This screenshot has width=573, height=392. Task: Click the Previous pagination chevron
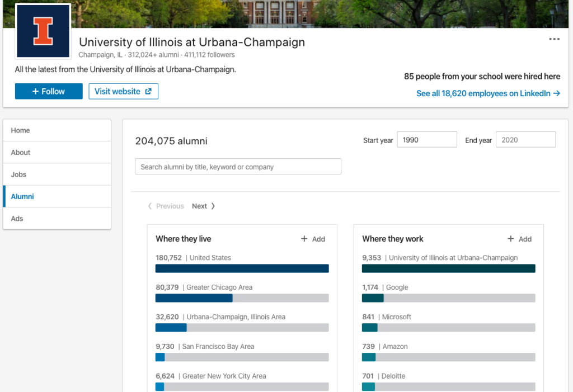tap(150, 206)
